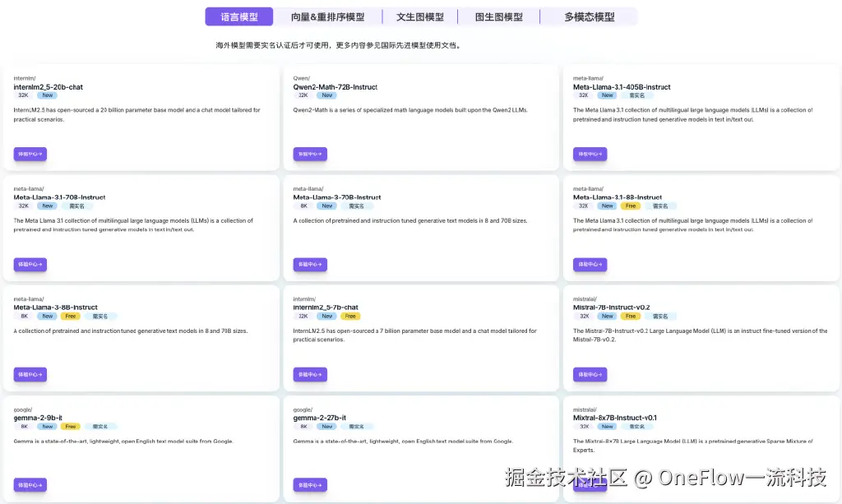Click the Free badge on gemma-2-9b-it

(x=71, y=427)
